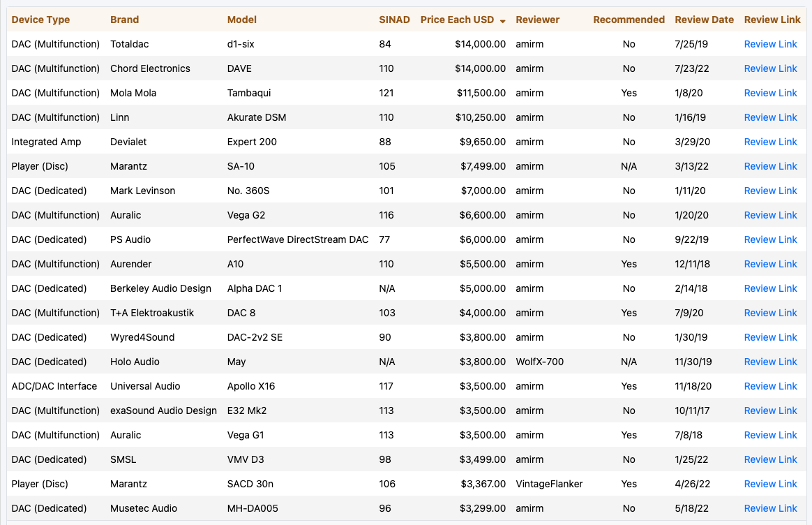Select the Berkeley Audio Design brand cell
This screenshot has width=812, height=525.
tap(160, 288)
